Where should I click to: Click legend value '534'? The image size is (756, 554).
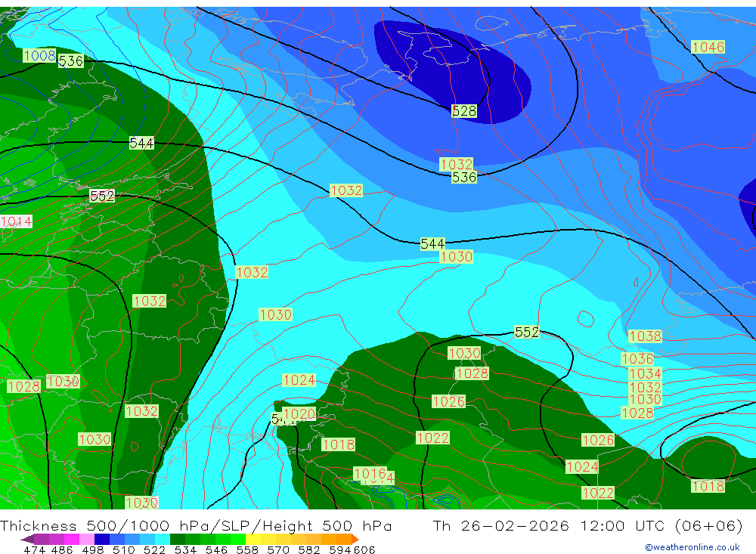tap(186, 549)
